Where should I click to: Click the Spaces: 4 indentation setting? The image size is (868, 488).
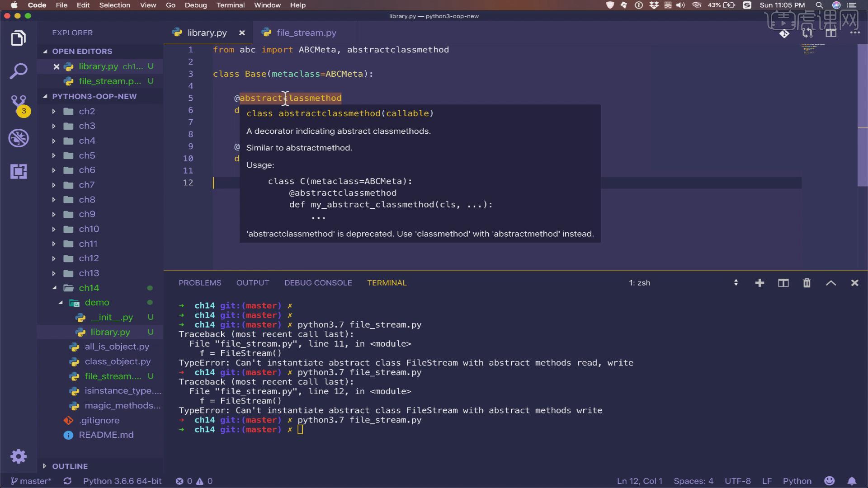click(693, 481)
